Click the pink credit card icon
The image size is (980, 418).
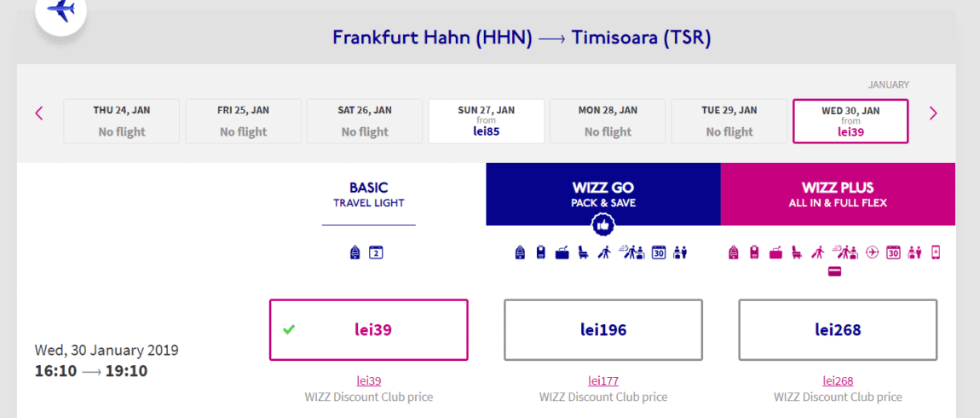click(834, 271)
